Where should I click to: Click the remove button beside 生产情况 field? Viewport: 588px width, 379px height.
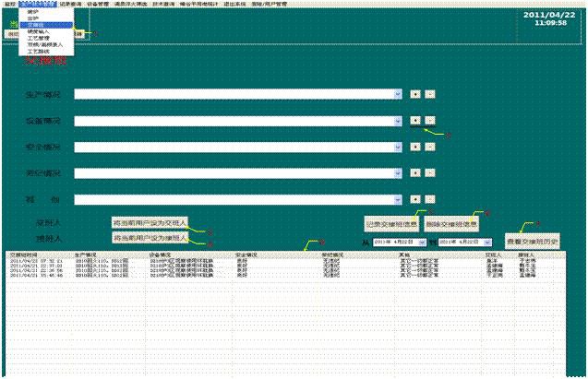429,94
